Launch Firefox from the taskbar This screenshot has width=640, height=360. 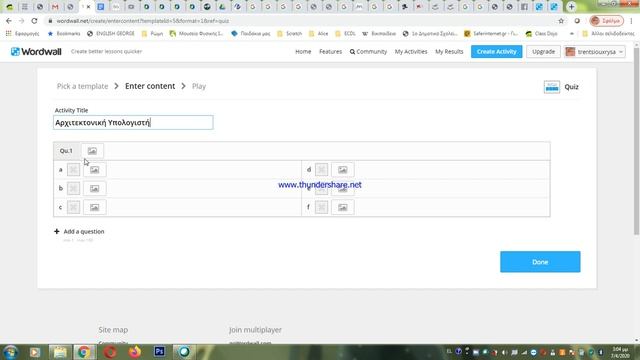[134, 352]
